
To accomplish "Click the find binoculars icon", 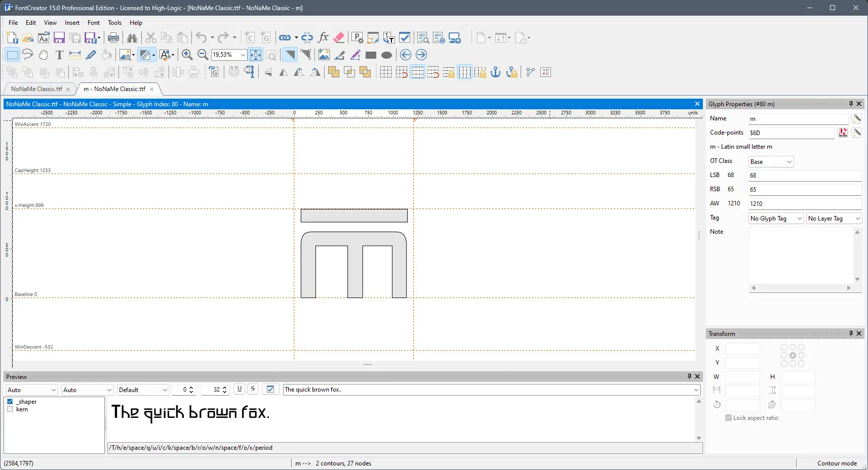I will [x=132, y=37].
